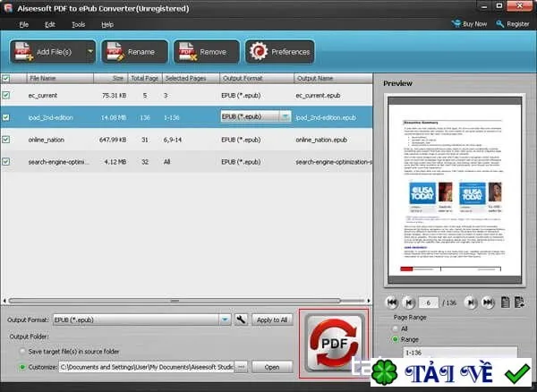Viewport: 537px width, 392px height.
Task: Uncheck the online_nation file checkbox
Action: (x=6, y=140)
